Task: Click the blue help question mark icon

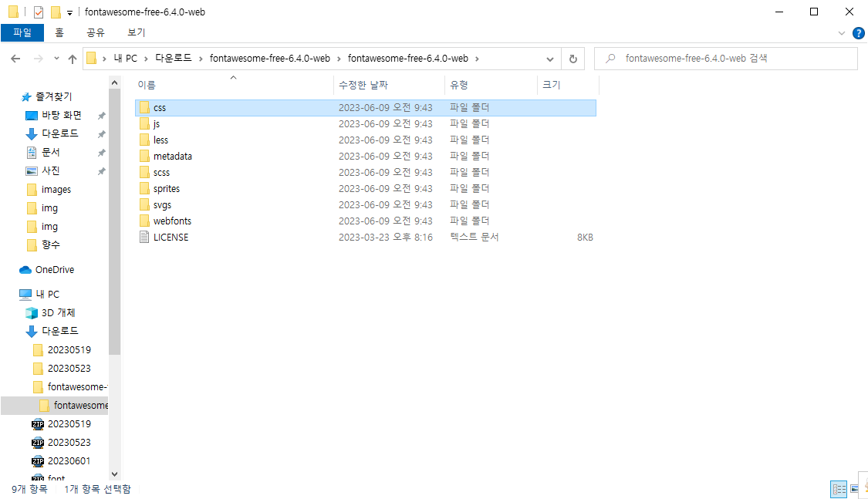Action: [859, 33]
